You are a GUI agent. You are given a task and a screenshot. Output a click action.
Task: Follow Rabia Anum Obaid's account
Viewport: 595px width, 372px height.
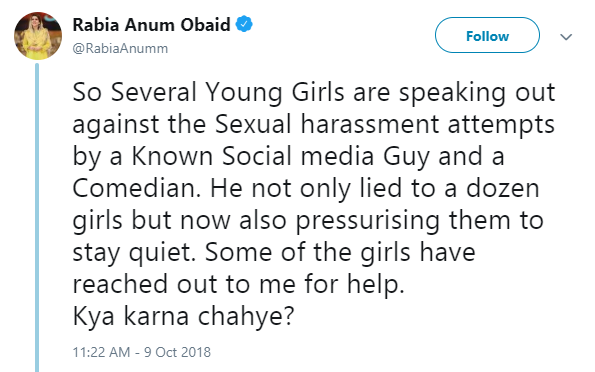coord(487,35)
